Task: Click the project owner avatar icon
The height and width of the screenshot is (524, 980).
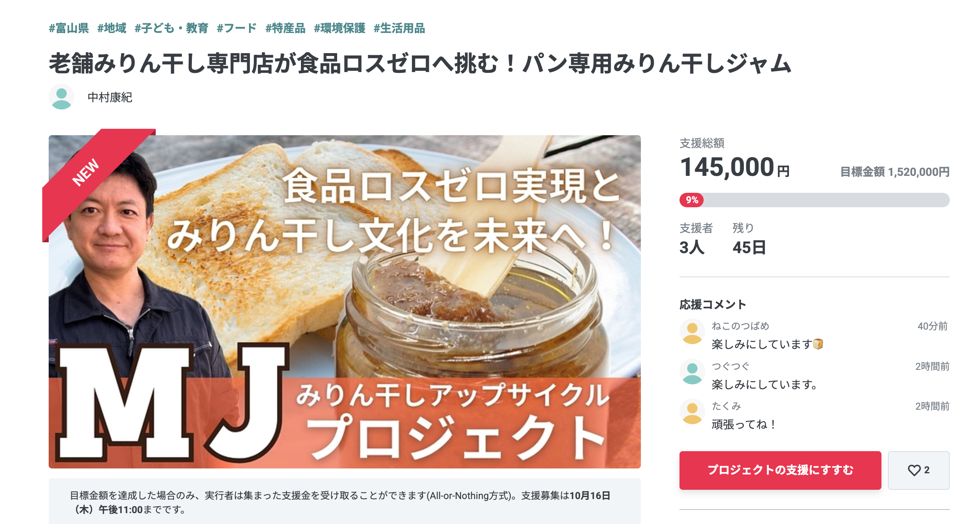Action: 62,97
